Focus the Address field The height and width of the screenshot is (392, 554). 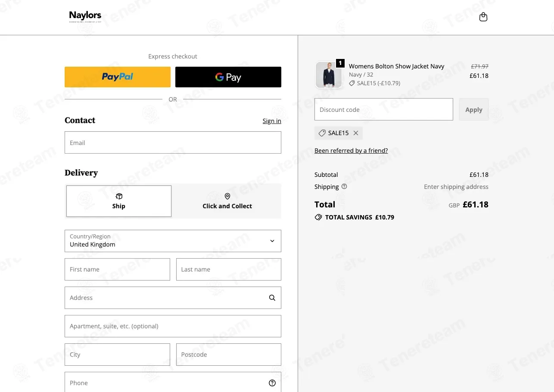click(x=173, y=298)
